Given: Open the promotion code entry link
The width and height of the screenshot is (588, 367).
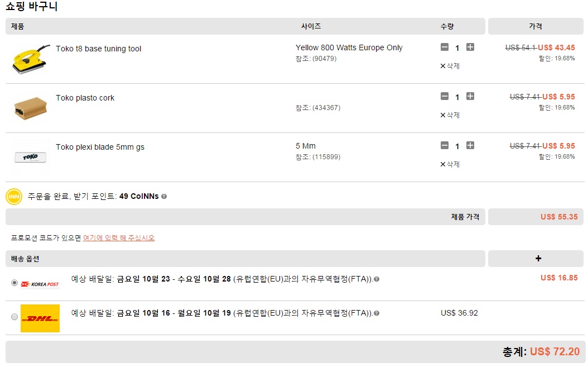Looking at the screenshot, I should pyautogui.click(x=118, y=238).
